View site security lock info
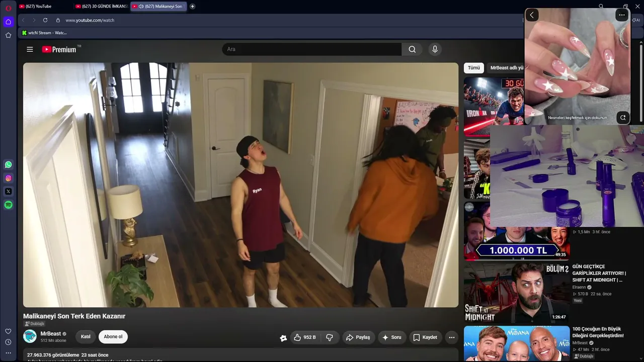 click(x=58, y=20)
